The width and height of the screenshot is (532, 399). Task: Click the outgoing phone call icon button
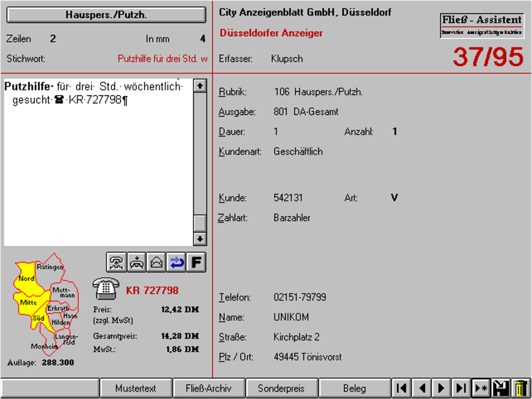click(117, 263)
